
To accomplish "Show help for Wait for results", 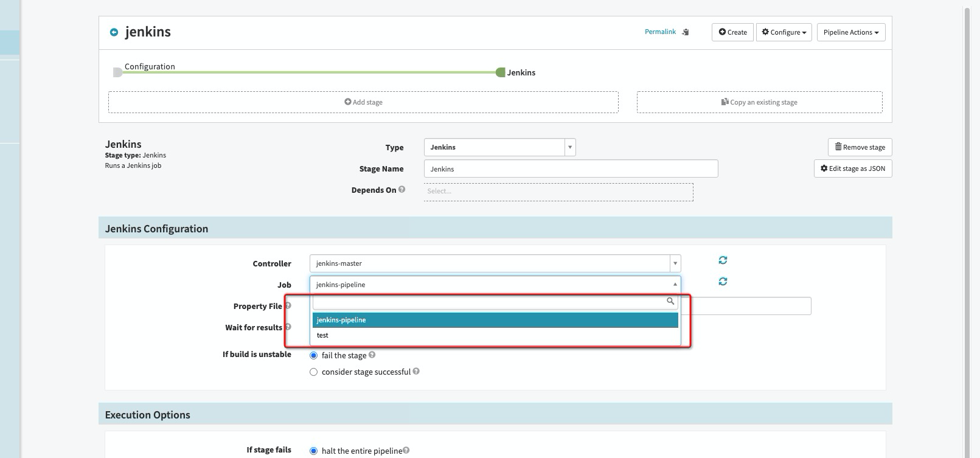I will click(288, 327).
